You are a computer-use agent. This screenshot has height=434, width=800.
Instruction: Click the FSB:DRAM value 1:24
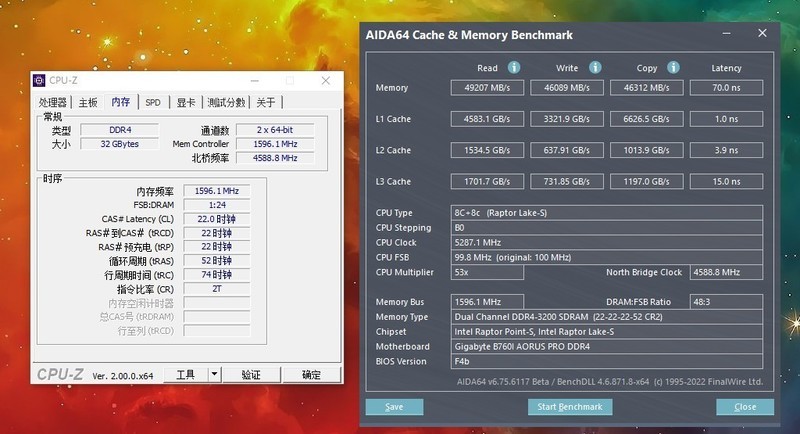point(217,205)
